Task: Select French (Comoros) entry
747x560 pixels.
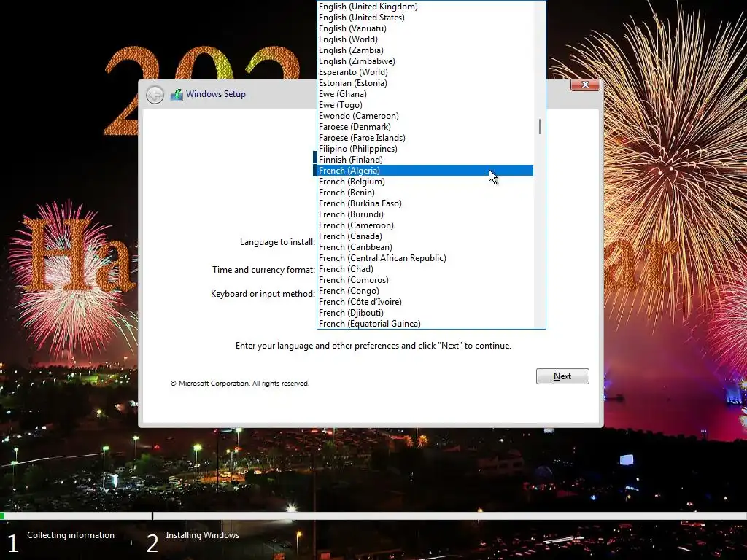Action: (425, 280)
